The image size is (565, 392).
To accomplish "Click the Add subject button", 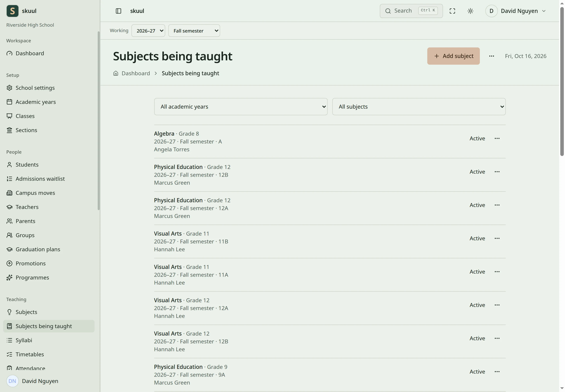I will coord(453,56).
